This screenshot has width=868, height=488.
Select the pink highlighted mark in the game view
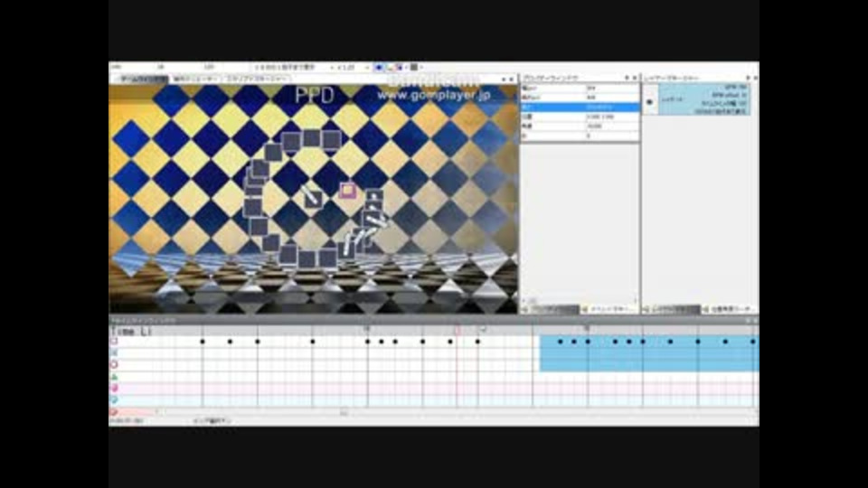(x=347, y=191)
